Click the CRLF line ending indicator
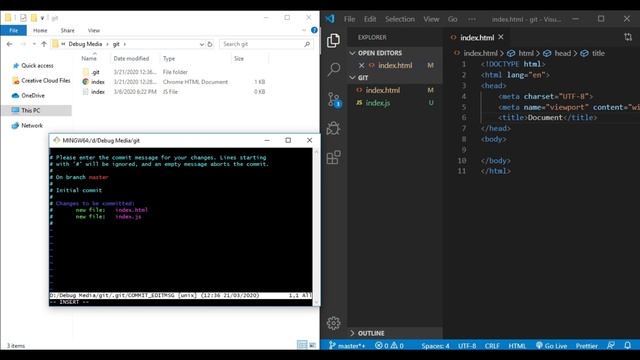The image size is (640, 360). (492, 346)
